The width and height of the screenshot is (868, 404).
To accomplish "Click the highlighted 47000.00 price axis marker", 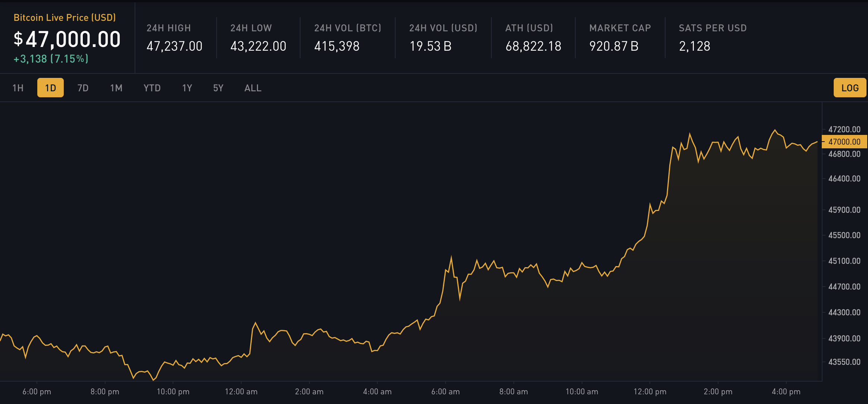I will (x=844, y=142).
